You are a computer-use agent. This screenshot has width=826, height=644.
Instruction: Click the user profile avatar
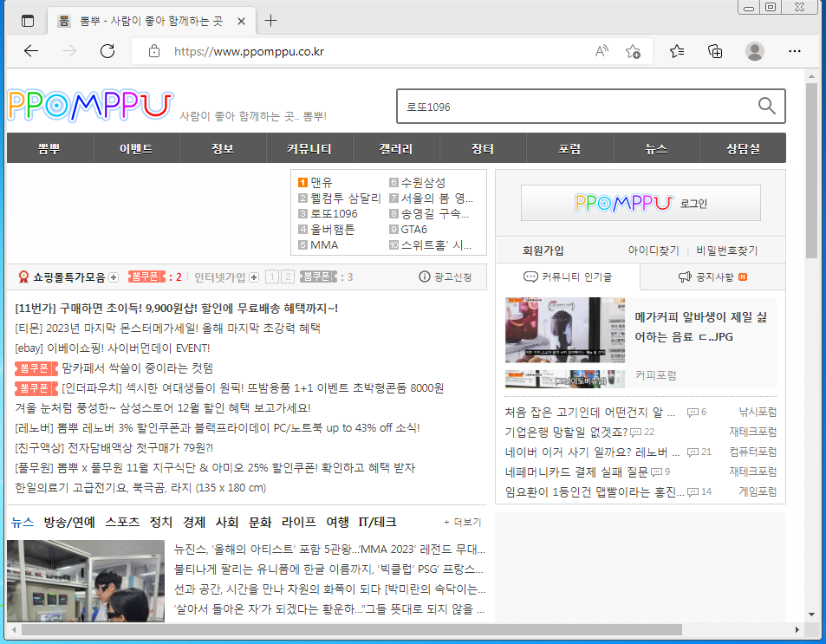point(754,51)
